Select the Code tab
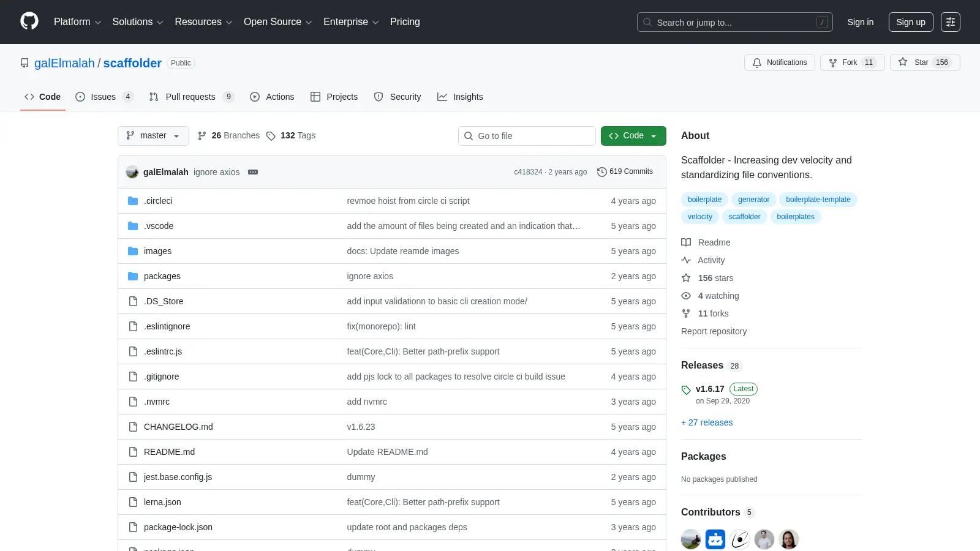The height and width of the screenshot is (551, 980). click(42, 97)
